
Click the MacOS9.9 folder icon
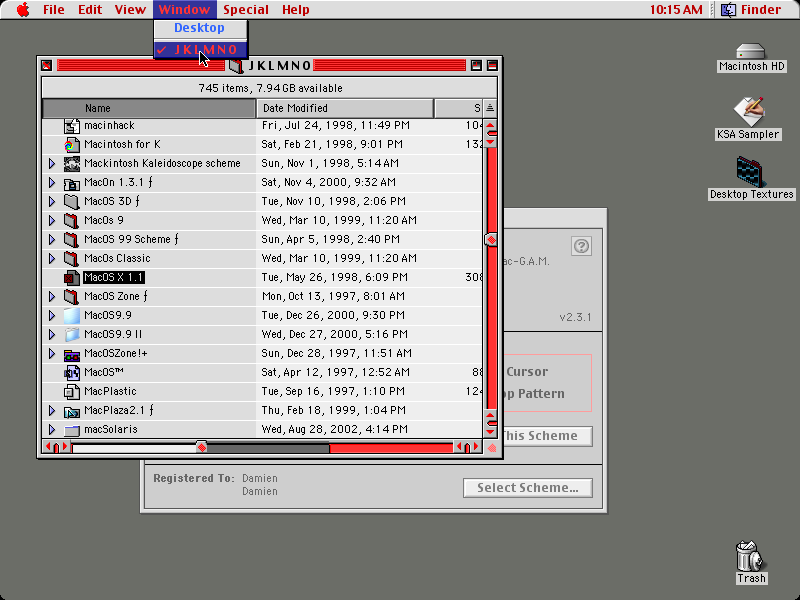point(71,315)
